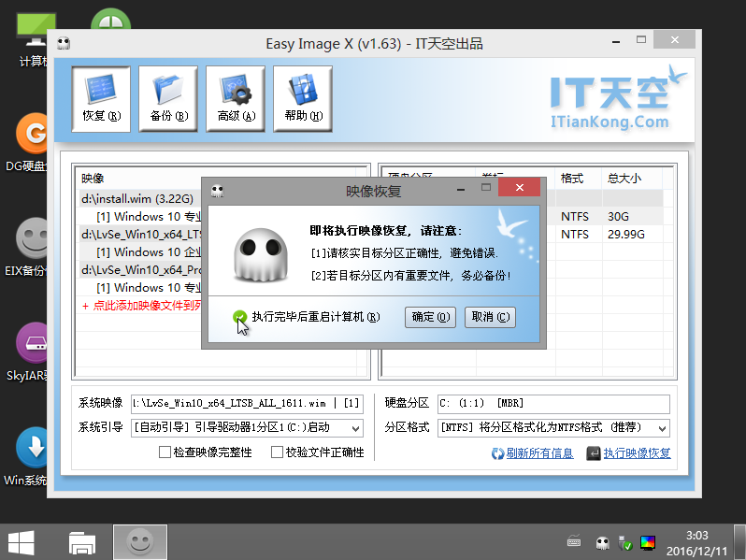Open the 高级(A) advanced tool
Screen dimensions: 746x560
point(236,99)
